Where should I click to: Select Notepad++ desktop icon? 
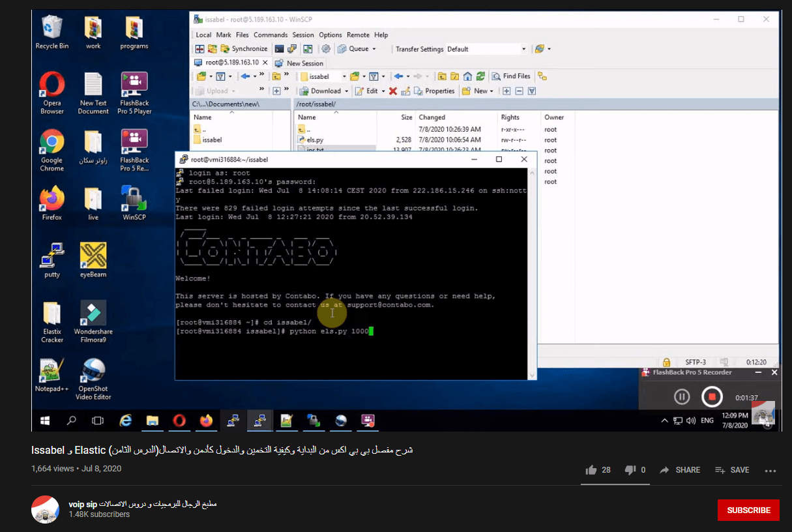52,376
